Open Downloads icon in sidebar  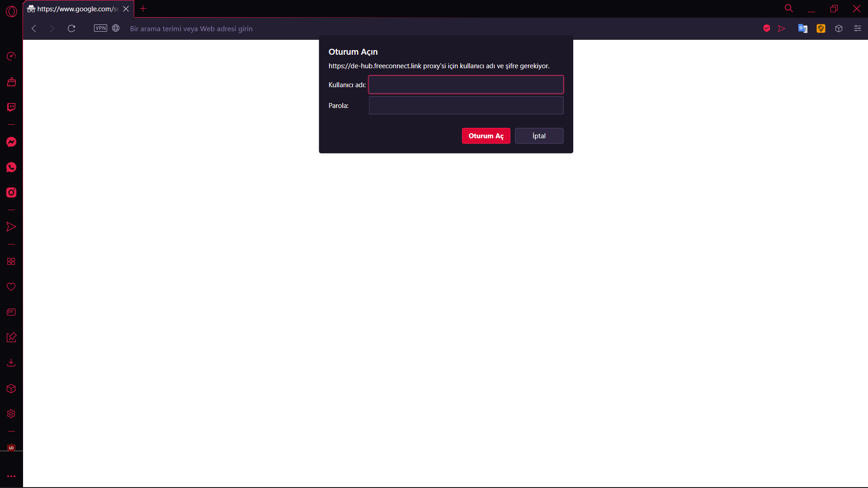(11, 363)
